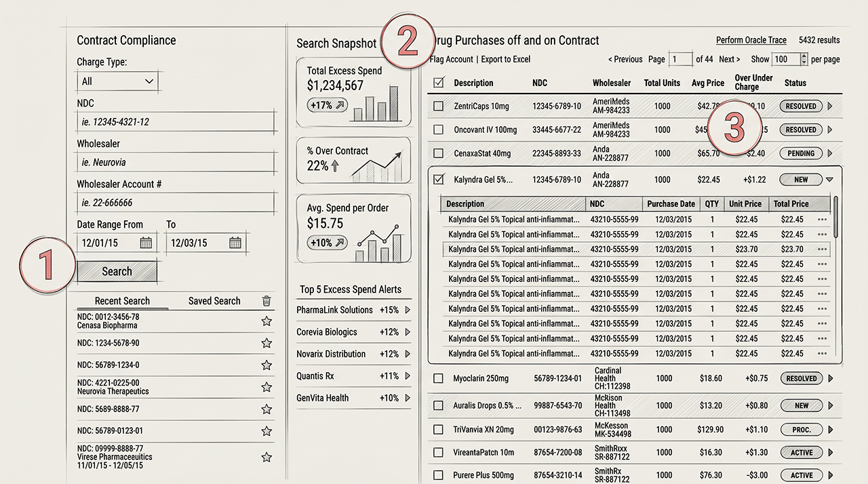Viewport: 868px width, 484px height.
Task: Open more options for first Kalyndra Gel detail row
Action: [823, 220]
